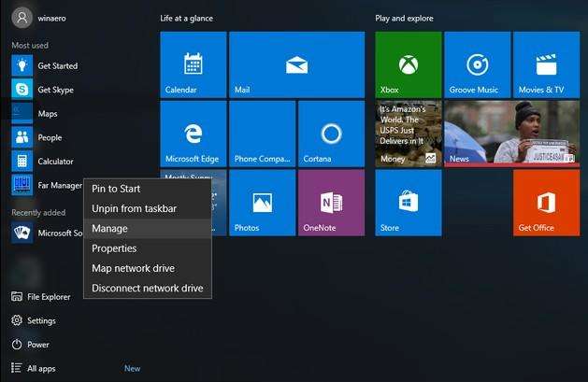Open the Phone Companion tile

262,134
